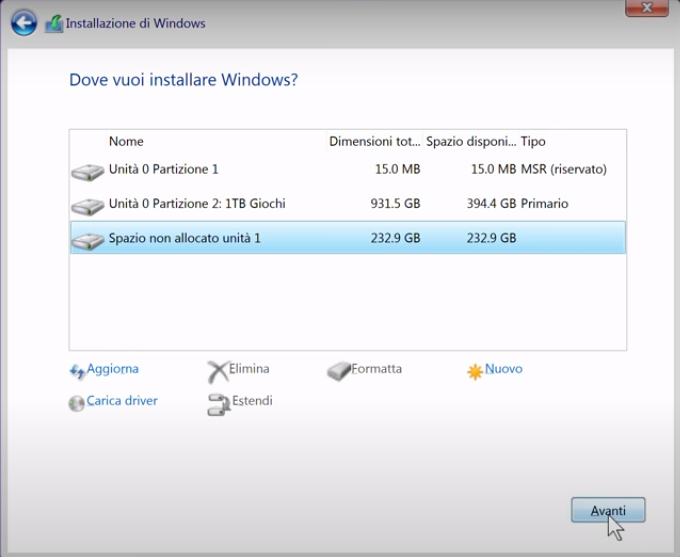Screen dimensions: 680x557
Task: Close the Windows installation window
Action: (x=647, y=9)
